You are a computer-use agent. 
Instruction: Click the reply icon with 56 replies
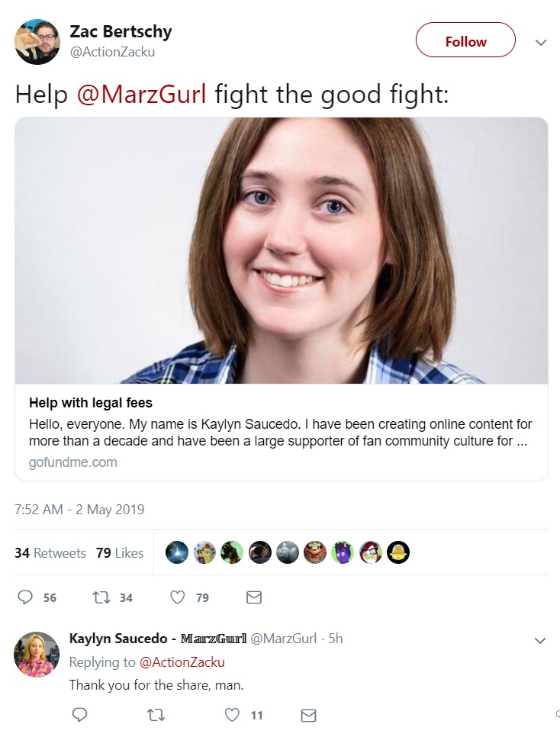(25, 597)
